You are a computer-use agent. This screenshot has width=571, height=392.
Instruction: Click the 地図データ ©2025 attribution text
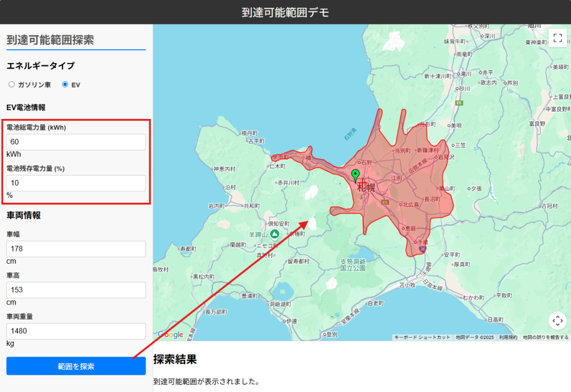coord(475,337)
